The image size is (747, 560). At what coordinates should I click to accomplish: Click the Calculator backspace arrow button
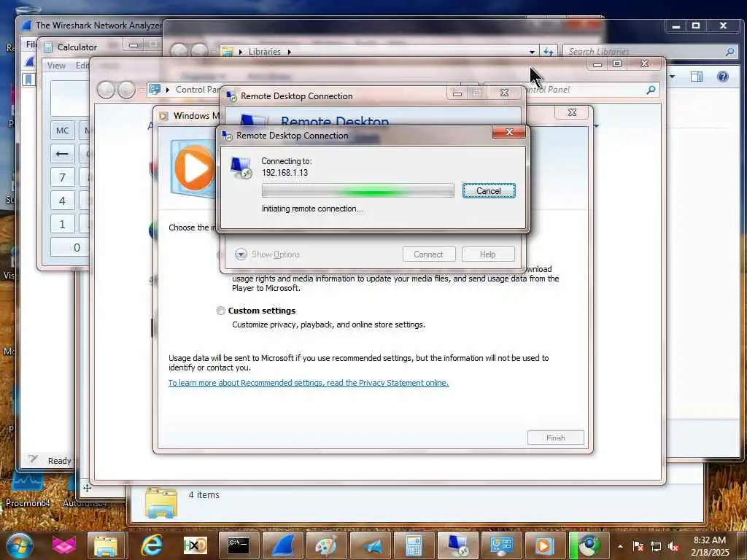coord(63,154)
